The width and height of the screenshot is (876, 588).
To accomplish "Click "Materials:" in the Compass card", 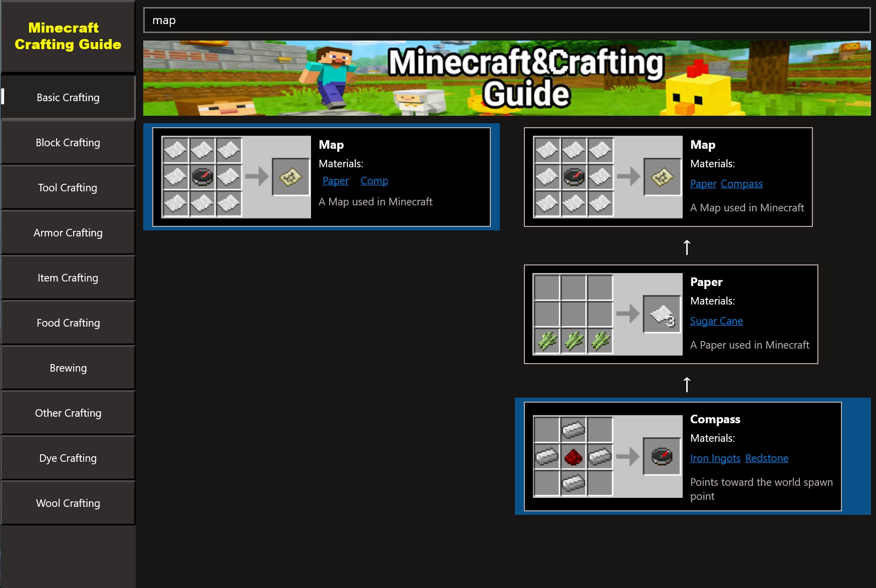I will pos(713,438).
